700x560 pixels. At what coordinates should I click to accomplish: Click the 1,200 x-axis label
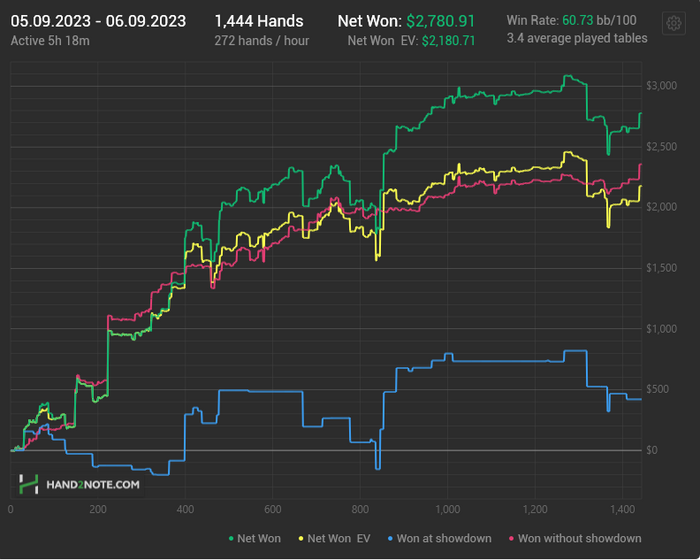(535, 510)
